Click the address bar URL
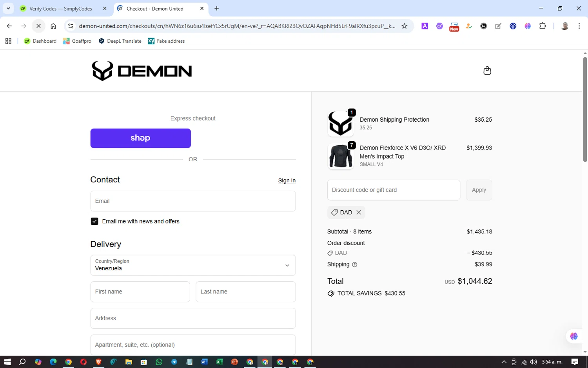The width and height of the screenshot is (588, 368). (237, 26)
